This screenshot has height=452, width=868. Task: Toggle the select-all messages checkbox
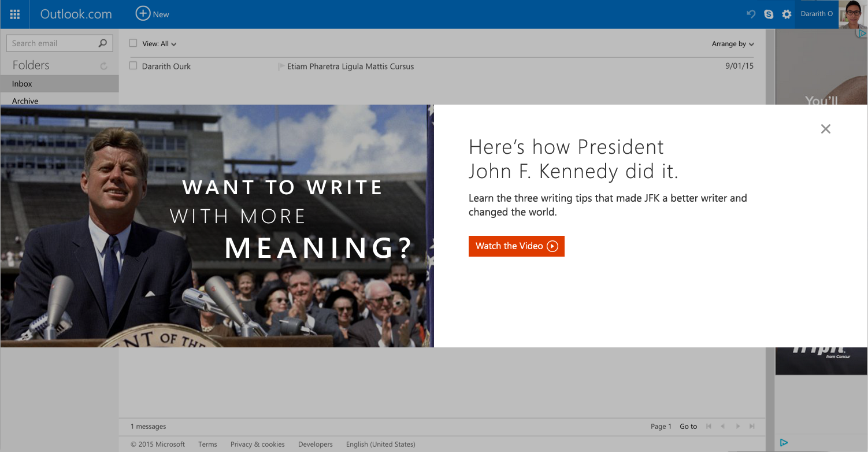tap(133, 43)
